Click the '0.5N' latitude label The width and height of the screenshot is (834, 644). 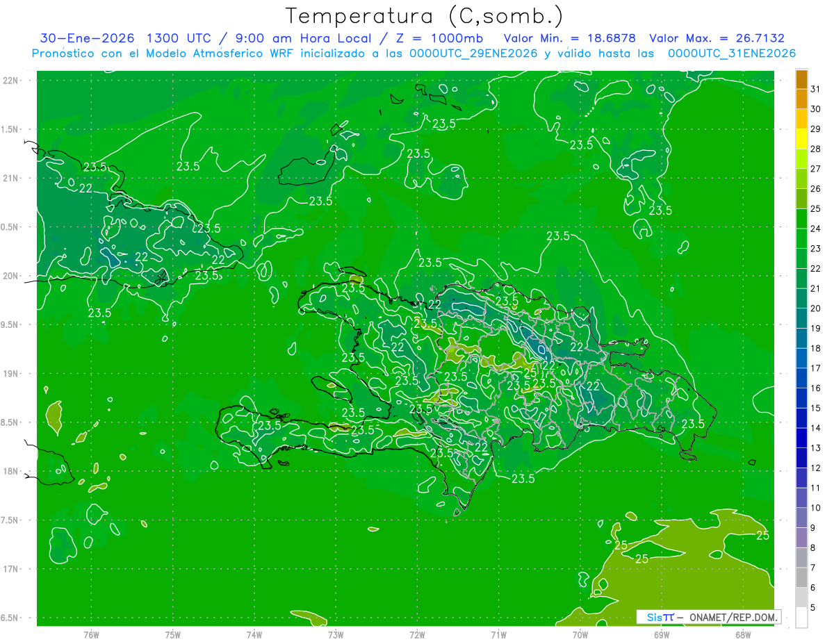(10, 227)
